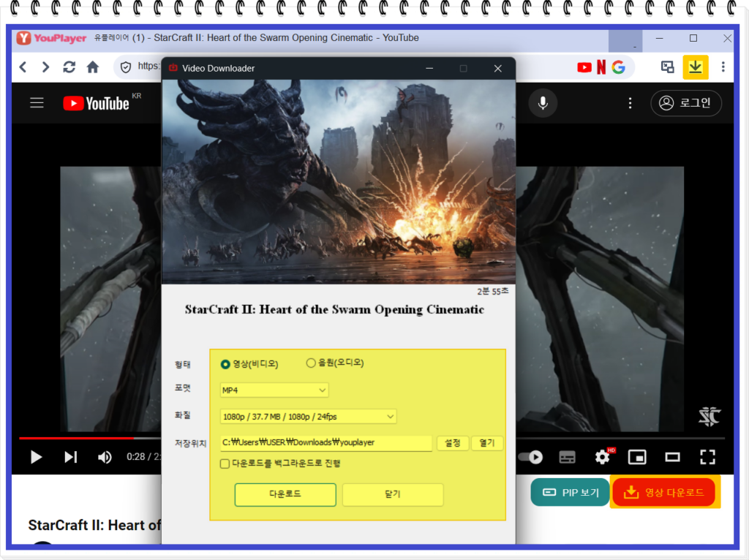This screenshot has height=560, width=749.
Task: Click the red video progress bar
Action: tap(76, 438)
